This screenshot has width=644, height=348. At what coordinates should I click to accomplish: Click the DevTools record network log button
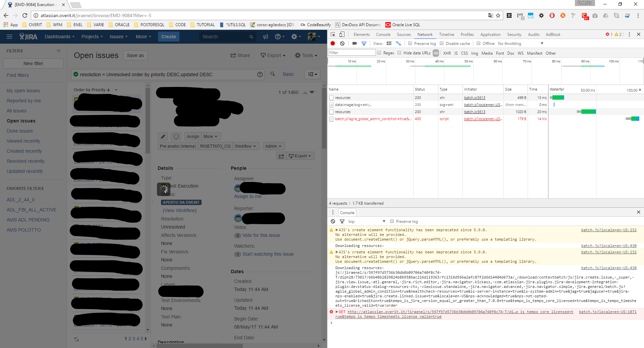tap(333, 43)
